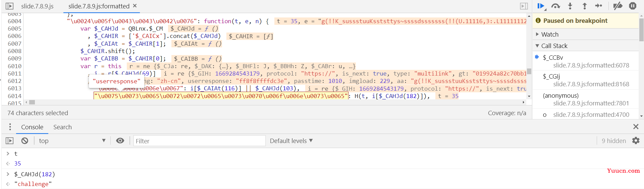Click the 'Coverage: n/a' status text
Screen dimensions: 644x189
[x=507, y=113]
